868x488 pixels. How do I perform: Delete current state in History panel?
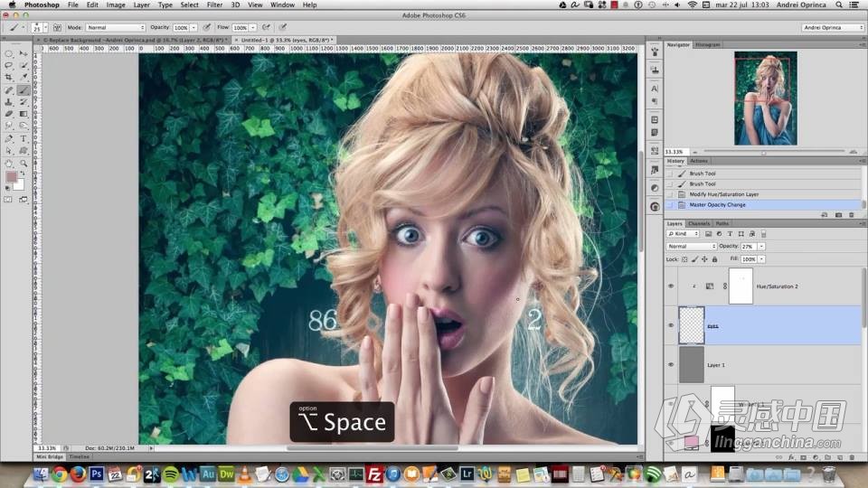(852, 215)
